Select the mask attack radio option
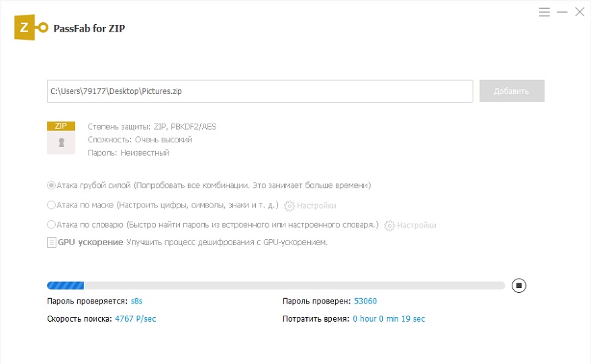 tap(51, 206)
